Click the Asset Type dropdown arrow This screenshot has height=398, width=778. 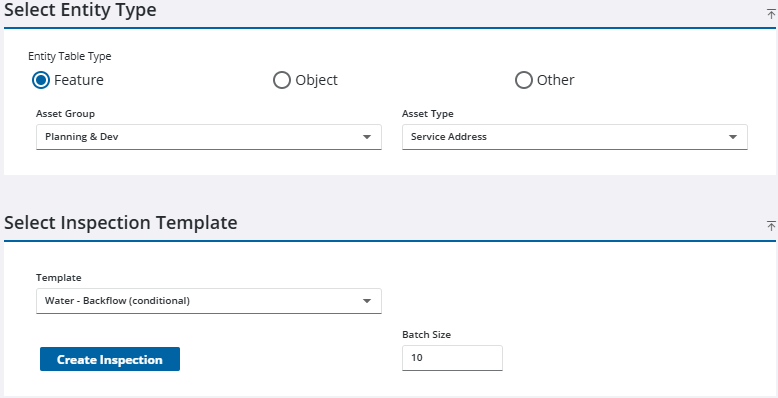pos(732,137)
